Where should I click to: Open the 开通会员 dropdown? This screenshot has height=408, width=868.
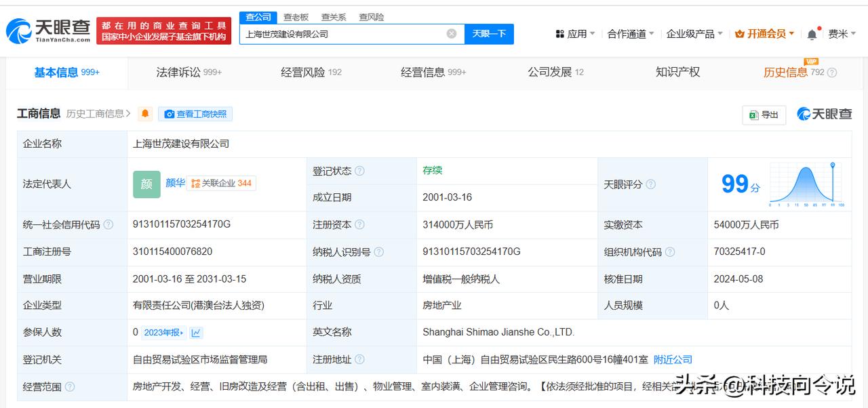click(765, 34)
